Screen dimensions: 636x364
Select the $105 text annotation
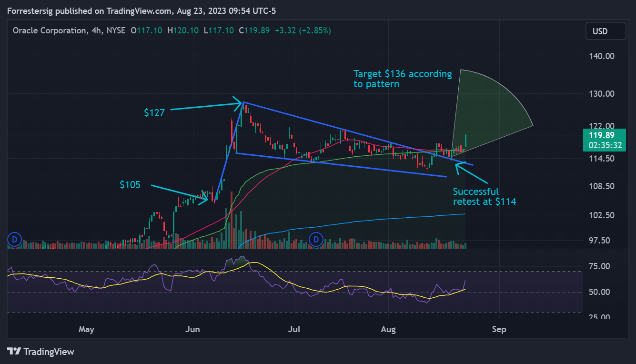(x=130, y=185)
